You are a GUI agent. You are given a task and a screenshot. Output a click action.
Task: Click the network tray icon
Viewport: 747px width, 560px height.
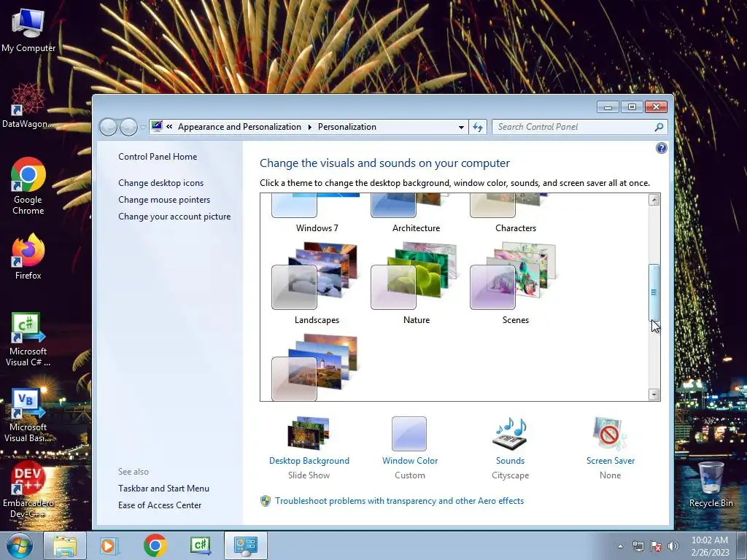coord(638,546)
